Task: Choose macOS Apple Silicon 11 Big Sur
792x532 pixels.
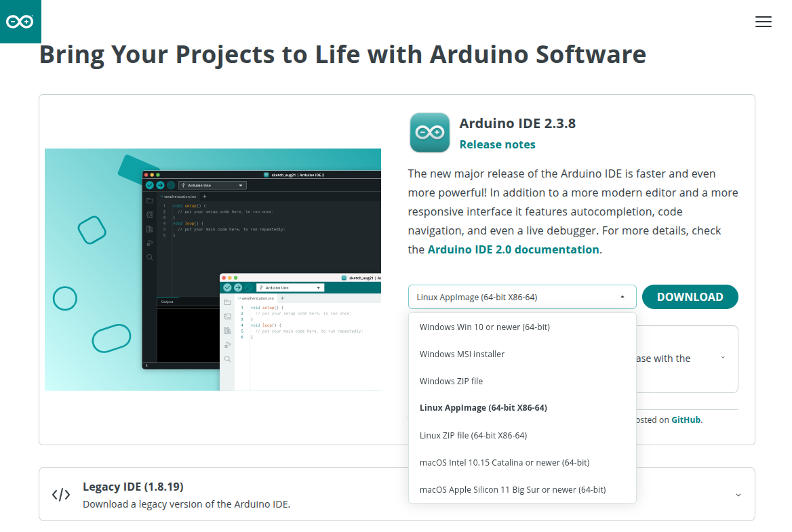Action: click(512, 489)
